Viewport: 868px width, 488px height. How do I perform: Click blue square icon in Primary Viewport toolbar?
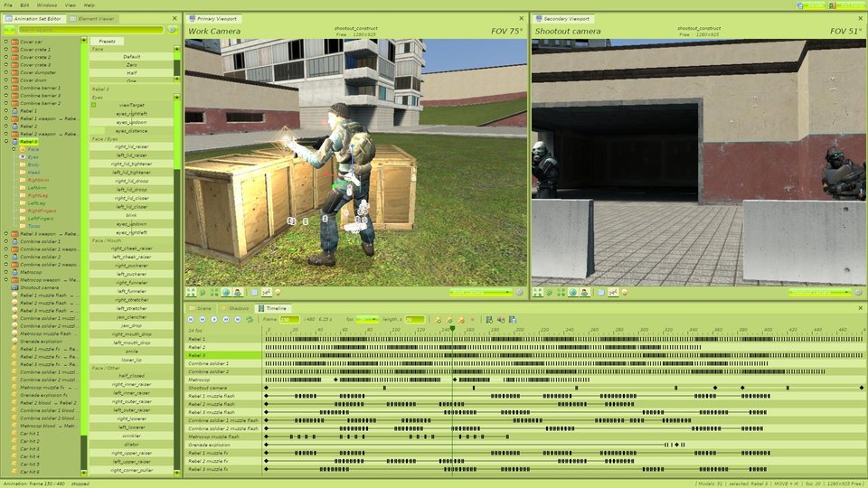(x=254, y=292)
